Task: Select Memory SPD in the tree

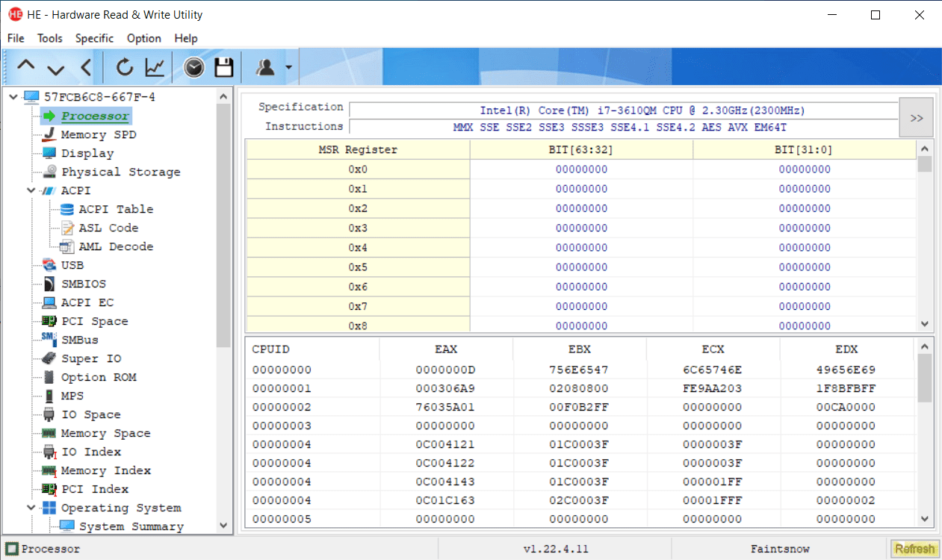Action: pyautogui.click(x=98, y=134)
